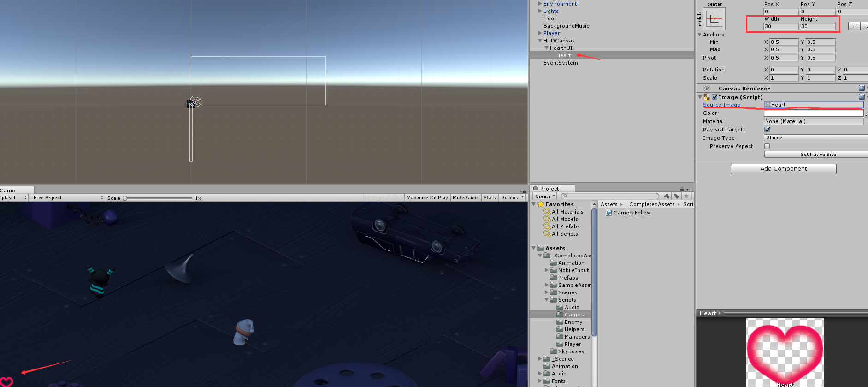Collapse the Scripts folder in Assets tree

click(547, 300)
